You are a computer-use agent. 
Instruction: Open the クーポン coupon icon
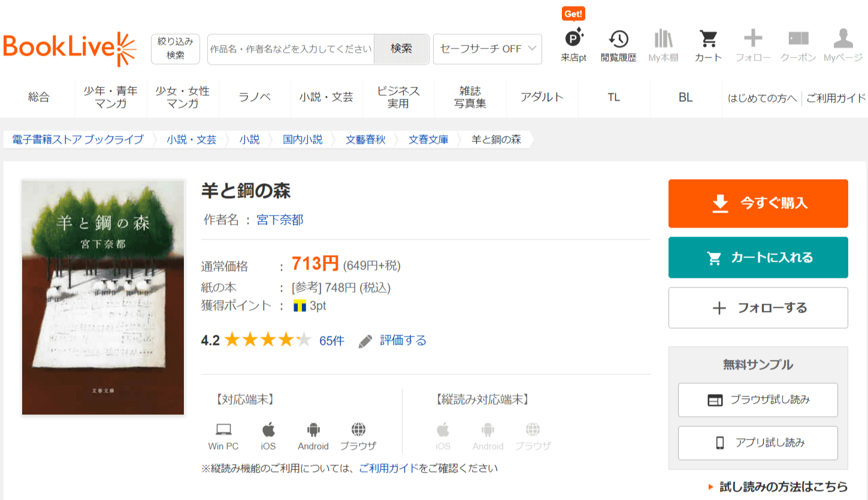click(x=798, y=40)
